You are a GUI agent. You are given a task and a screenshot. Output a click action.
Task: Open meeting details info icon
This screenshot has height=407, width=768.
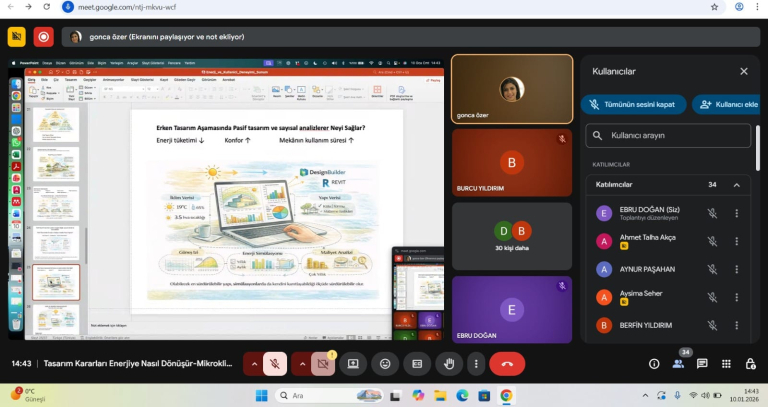[x=654, y=364]
